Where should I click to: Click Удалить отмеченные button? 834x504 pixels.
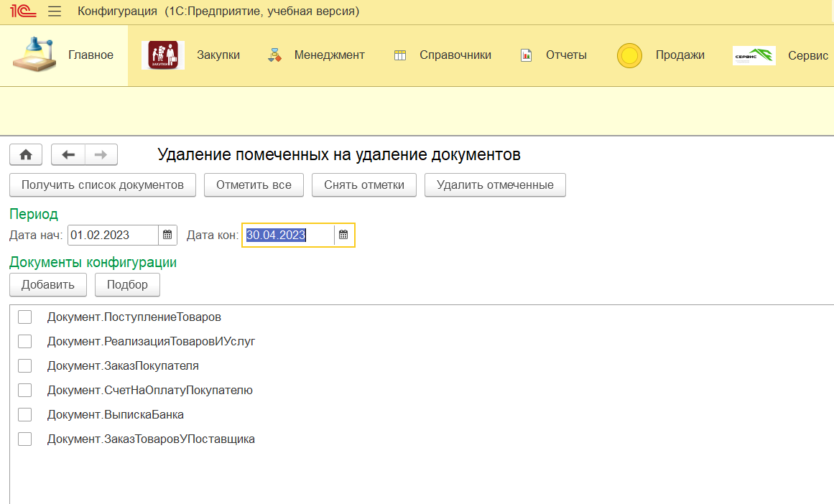point(495,185)
